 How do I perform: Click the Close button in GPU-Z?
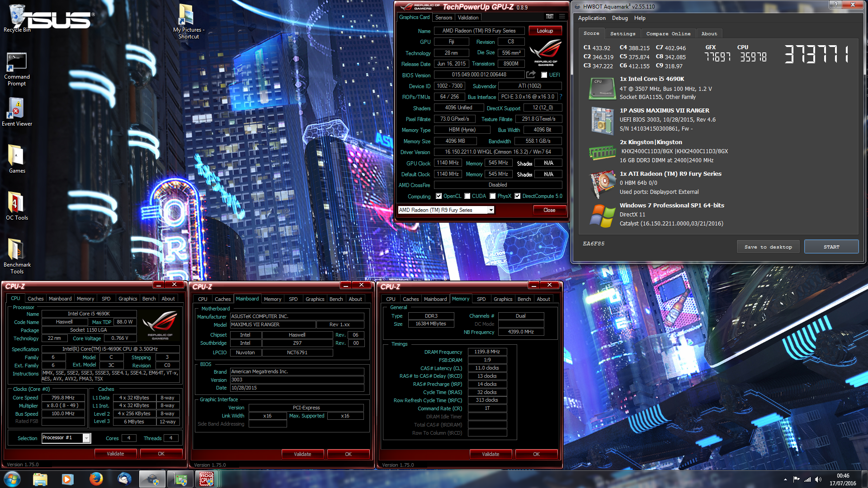(549, 210)
